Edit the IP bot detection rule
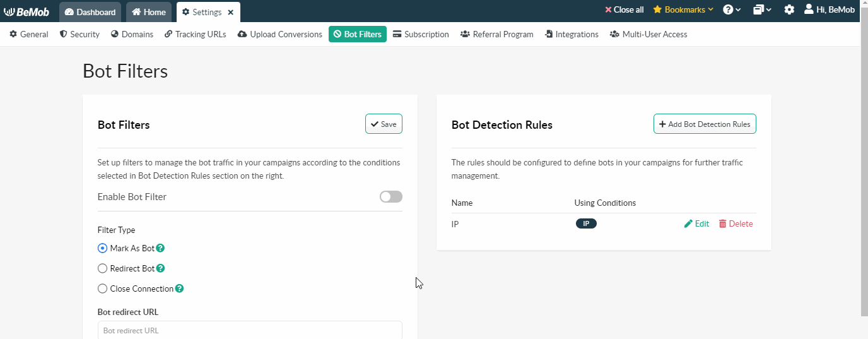The height and width of the screenshot is (339, 868). point(696,223)
